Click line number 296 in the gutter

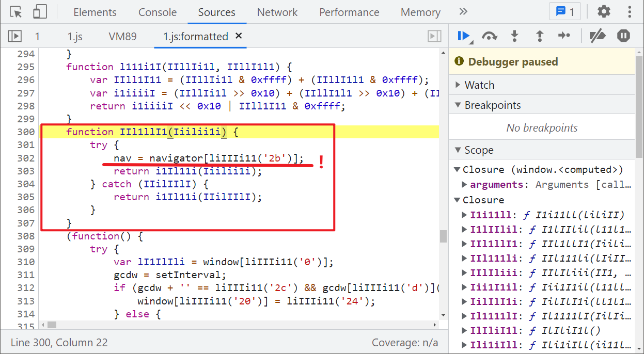pyautogui.click(x=26, y=80)
